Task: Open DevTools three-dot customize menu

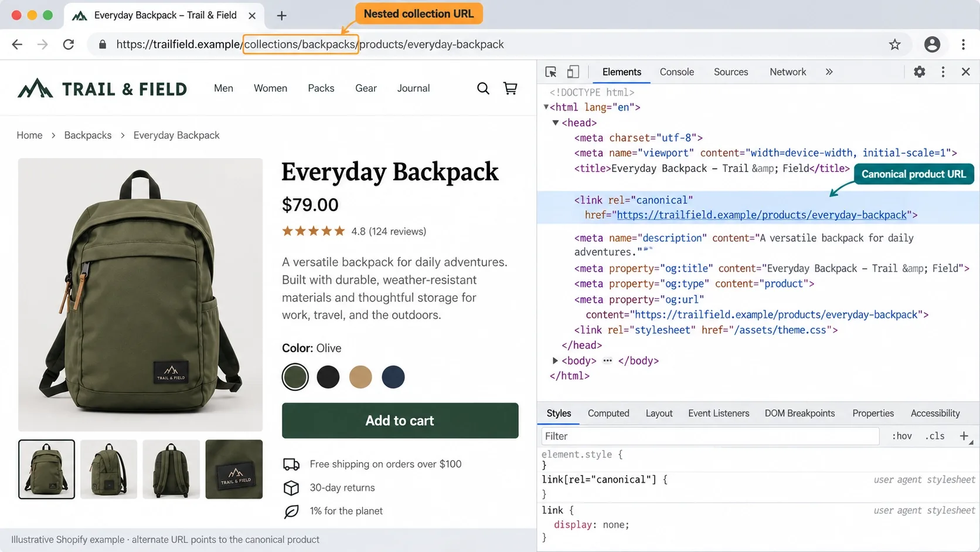Action: pyautogui.click(x=943, y=72)
